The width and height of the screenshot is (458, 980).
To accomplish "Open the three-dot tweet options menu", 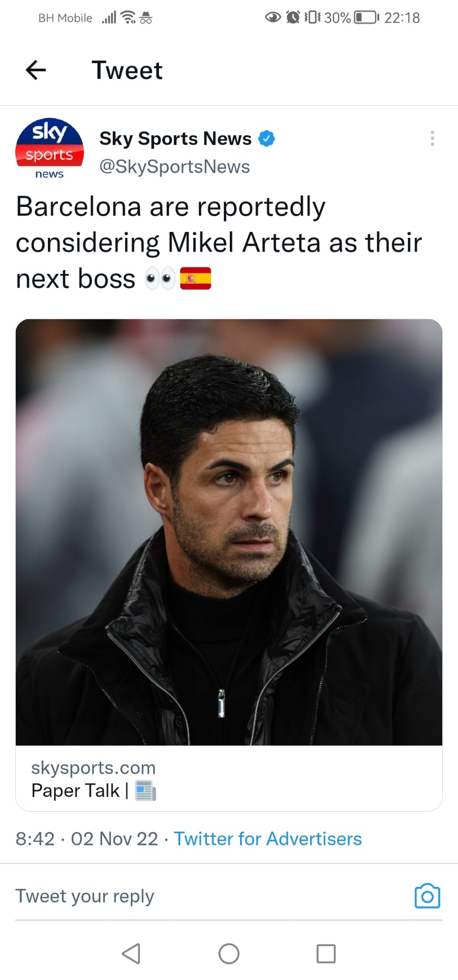I will pyautogui.click(x=432, y=138).
